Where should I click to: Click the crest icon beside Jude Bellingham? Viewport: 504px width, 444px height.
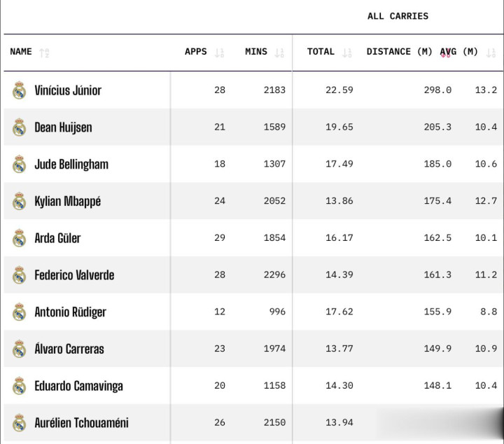coord(19,165)
